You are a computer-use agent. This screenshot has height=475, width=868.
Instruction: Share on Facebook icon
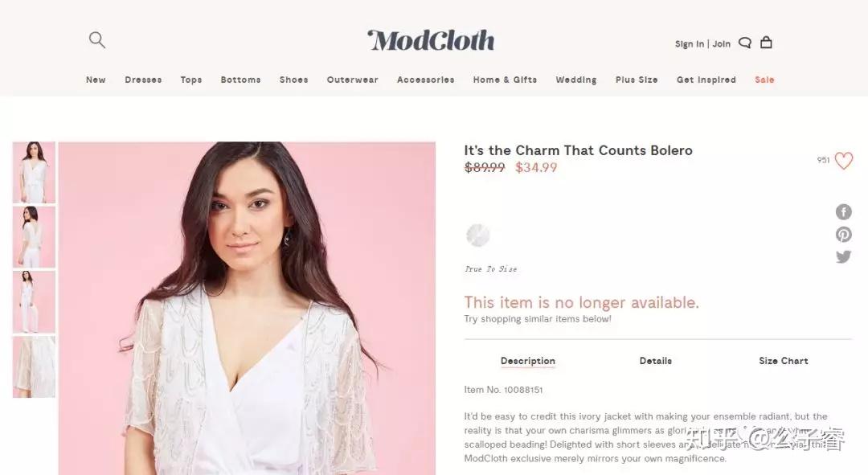843,212
